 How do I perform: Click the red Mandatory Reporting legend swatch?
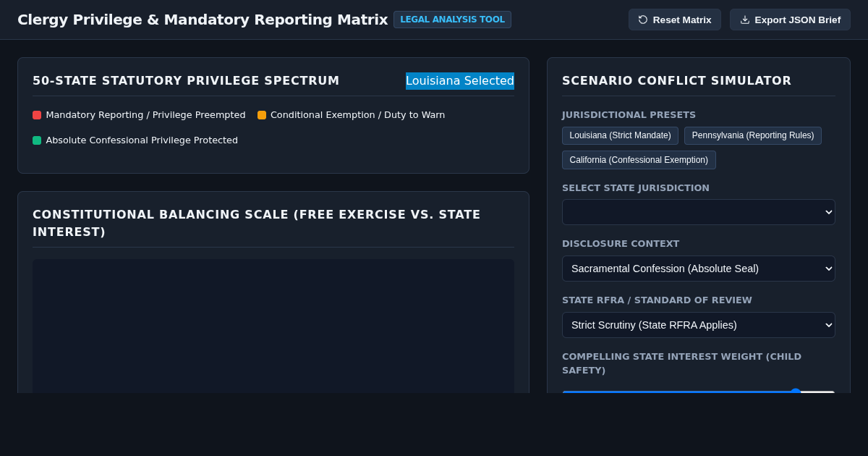point(37,115)
